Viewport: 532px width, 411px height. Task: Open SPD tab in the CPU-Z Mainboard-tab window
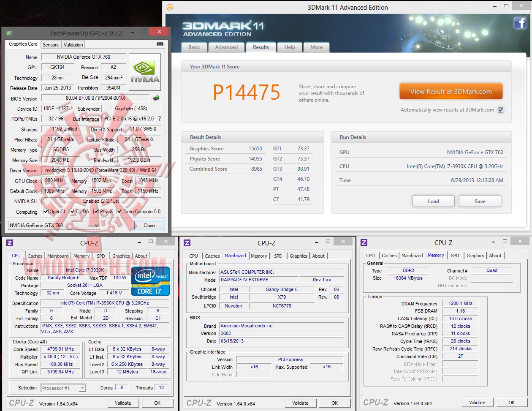pyautogui.click(x=278, y=256)
